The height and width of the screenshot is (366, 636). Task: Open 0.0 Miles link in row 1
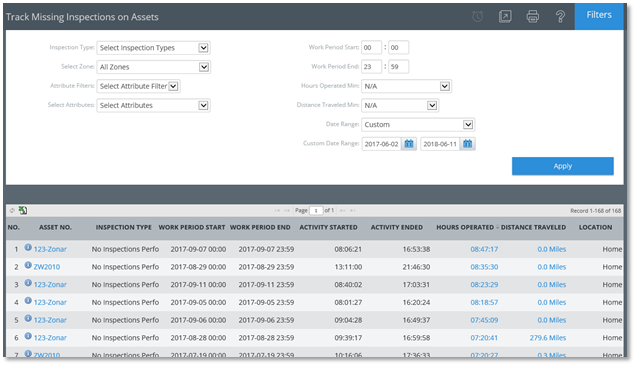point(552,249)
